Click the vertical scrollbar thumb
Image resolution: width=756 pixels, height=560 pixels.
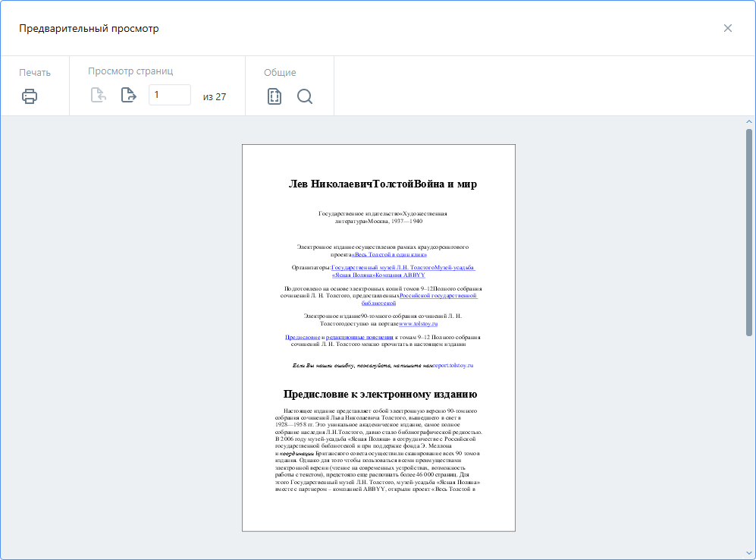tap(749, 231)
